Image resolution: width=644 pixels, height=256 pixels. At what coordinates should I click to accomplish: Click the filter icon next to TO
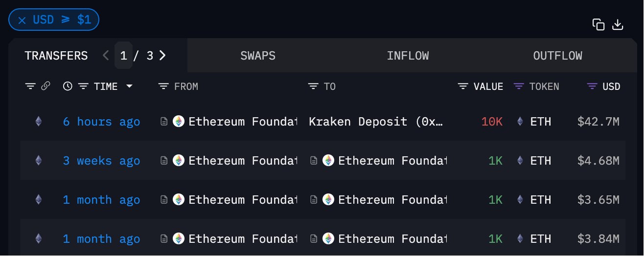pyautogui.click(x=314, y=86)
